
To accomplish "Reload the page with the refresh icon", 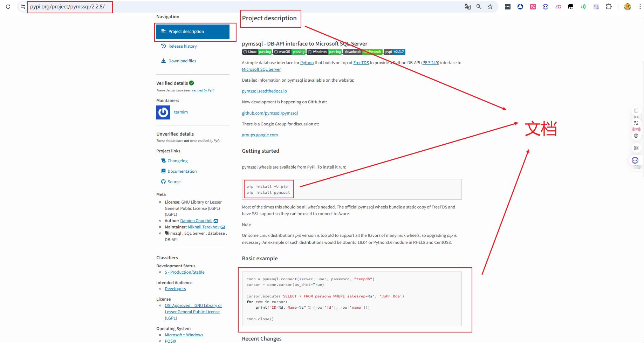I will tap(8, 7).
